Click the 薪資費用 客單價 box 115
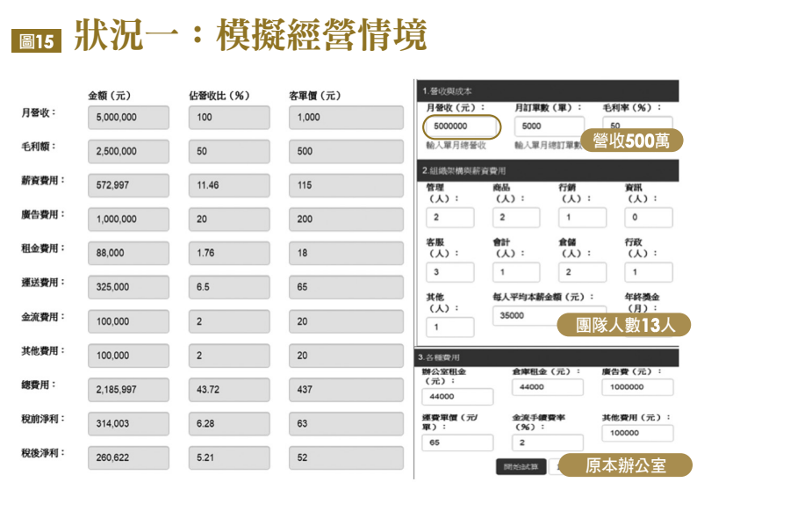This screenshot has width=812, height=511. click(x=346, y=185)
